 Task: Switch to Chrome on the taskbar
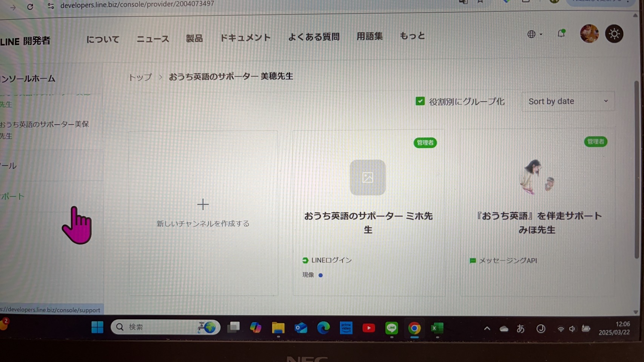(414, 328)
